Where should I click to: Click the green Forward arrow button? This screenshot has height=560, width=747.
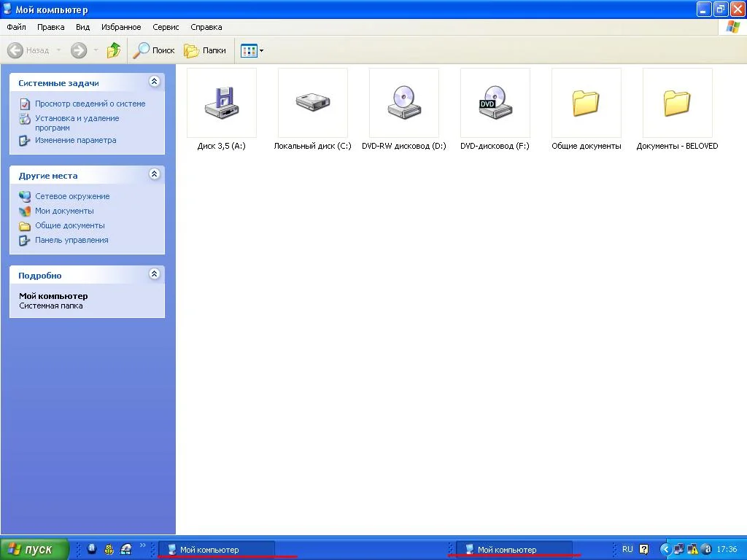pos(79,50)
